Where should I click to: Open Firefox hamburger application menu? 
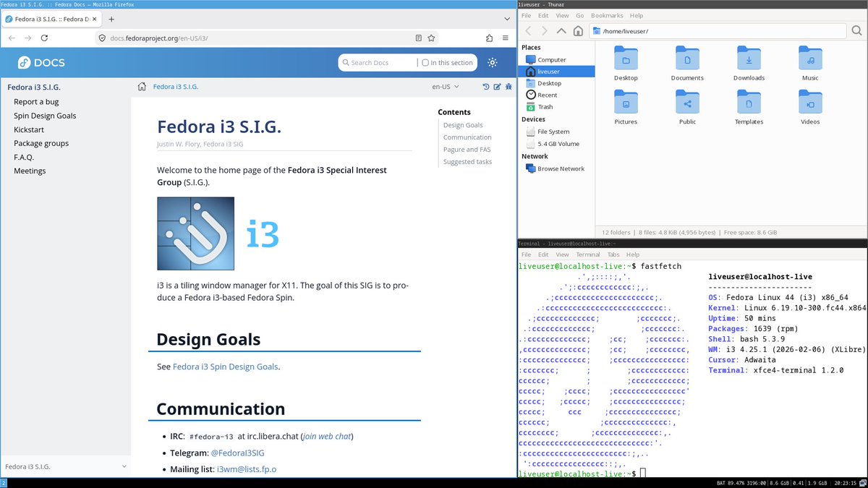click(x=506, y=38)
